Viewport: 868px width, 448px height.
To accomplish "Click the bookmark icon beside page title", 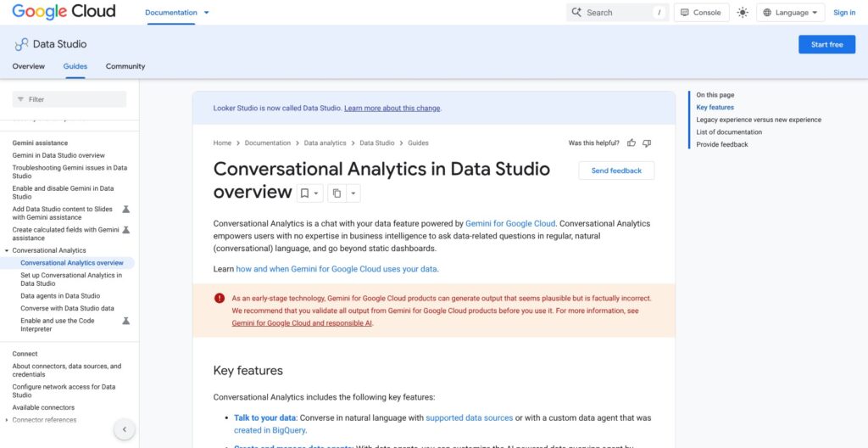I will (304, 193).
